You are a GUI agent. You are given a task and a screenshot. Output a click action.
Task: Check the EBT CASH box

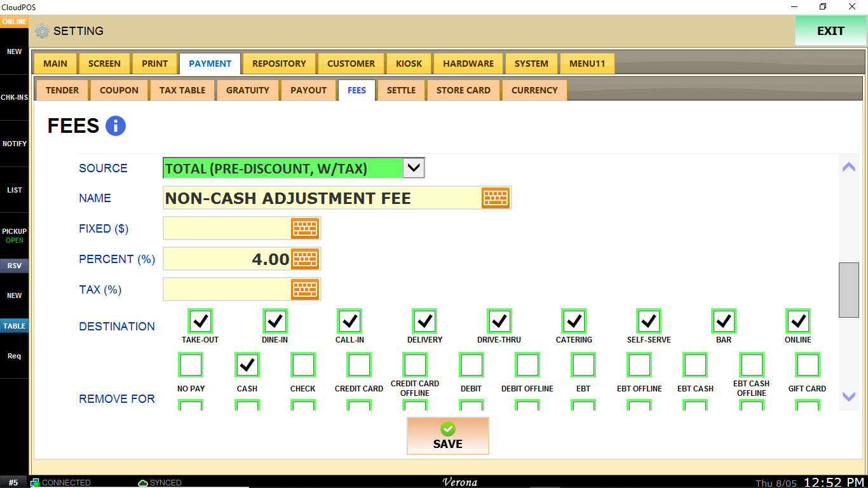695,365
